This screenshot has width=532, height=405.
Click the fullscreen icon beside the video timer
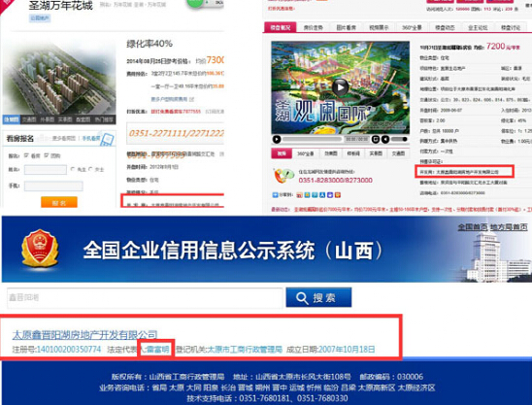tap(376, 139)
